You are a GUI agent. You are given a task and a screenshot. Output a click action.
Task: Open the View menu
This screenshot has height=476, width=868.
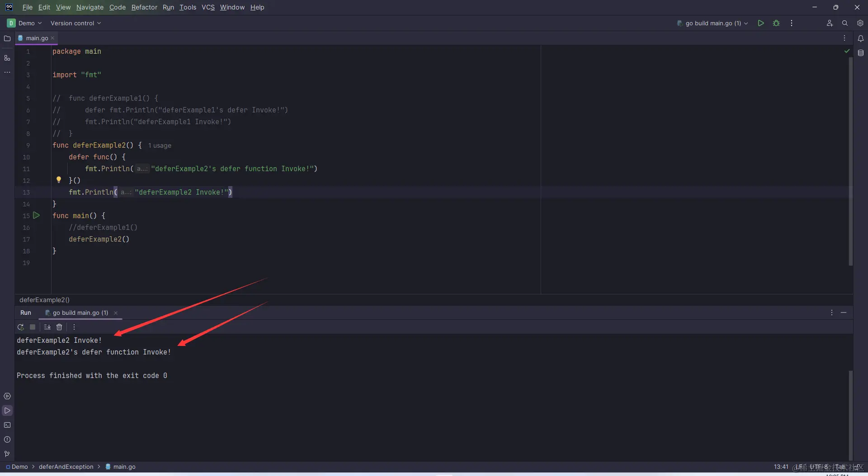tap(63, 7)
